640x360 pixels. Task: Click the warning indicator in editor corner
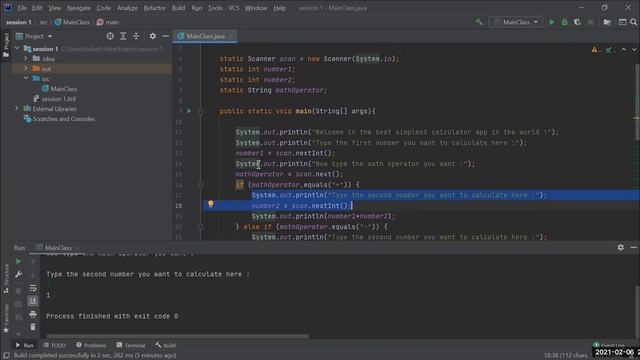point(595,50)
